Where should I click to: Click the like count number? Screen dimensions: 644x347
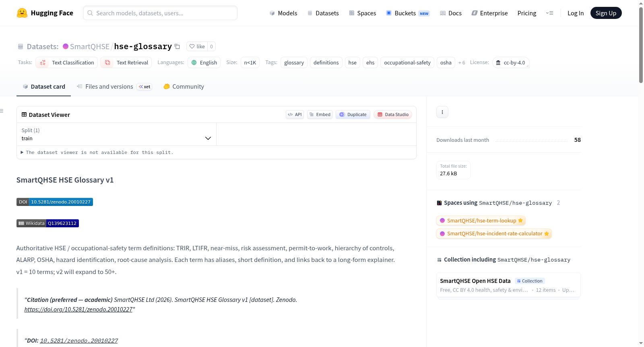coord(211,46)
